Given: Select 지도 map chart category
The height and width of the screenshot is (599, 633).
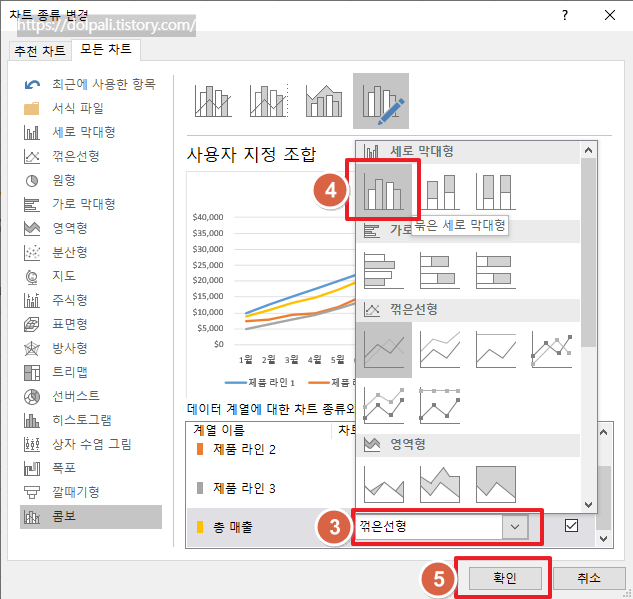Looking at the screenshot, I should tap(91, 276).
